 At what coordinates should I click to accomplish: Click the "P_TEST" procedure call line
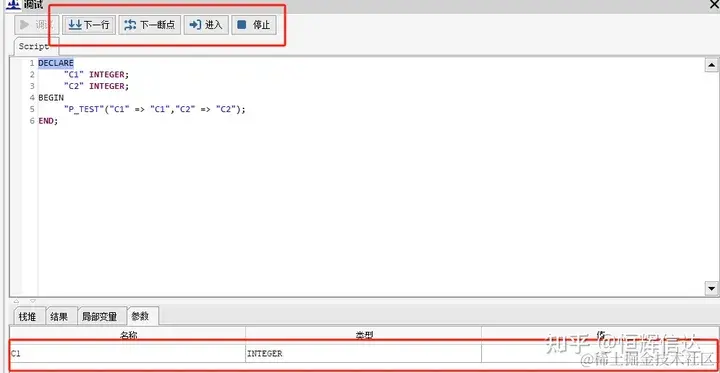(155, 109)
